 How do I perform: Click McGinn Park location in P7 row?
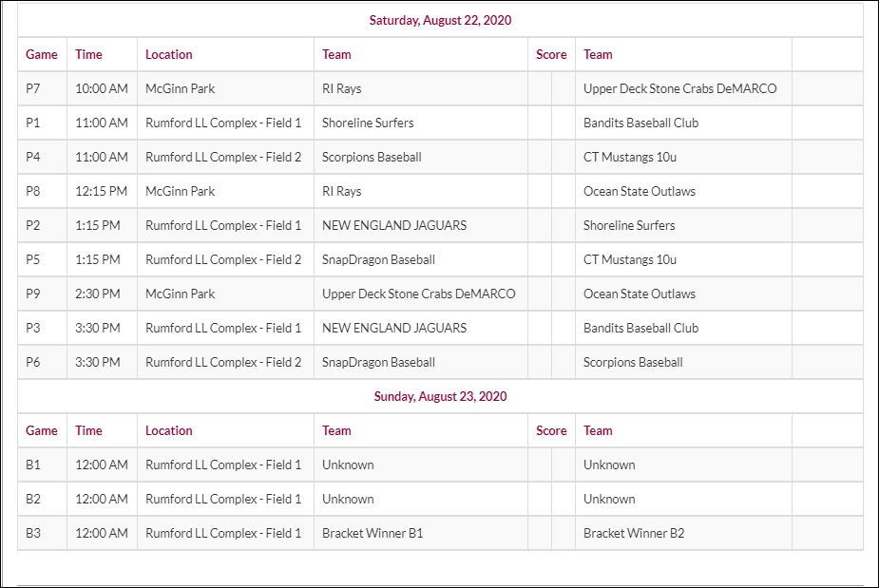coord(181,88)
